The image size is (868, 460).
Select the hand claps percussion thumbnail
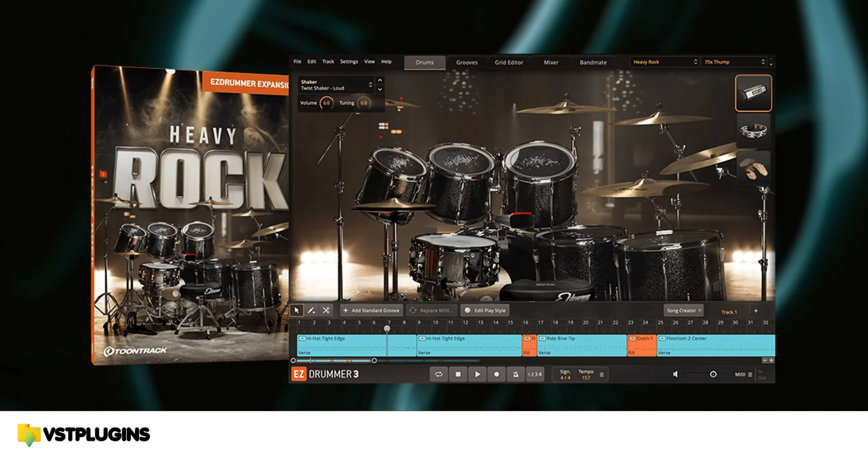(753, 168)
